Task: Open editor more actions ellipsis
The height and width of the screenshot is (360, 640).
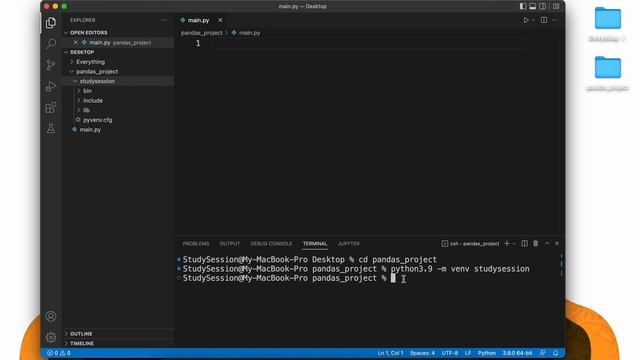Action: 555,20
